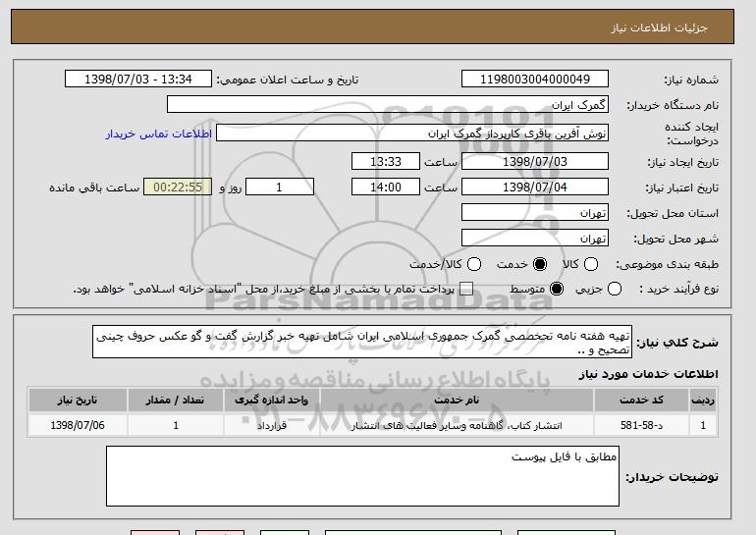Image resolution: width=756 pixels, height=535 pixels.
Task: Click the need number field 1198003004000049
Action: [x=535, y=80]
